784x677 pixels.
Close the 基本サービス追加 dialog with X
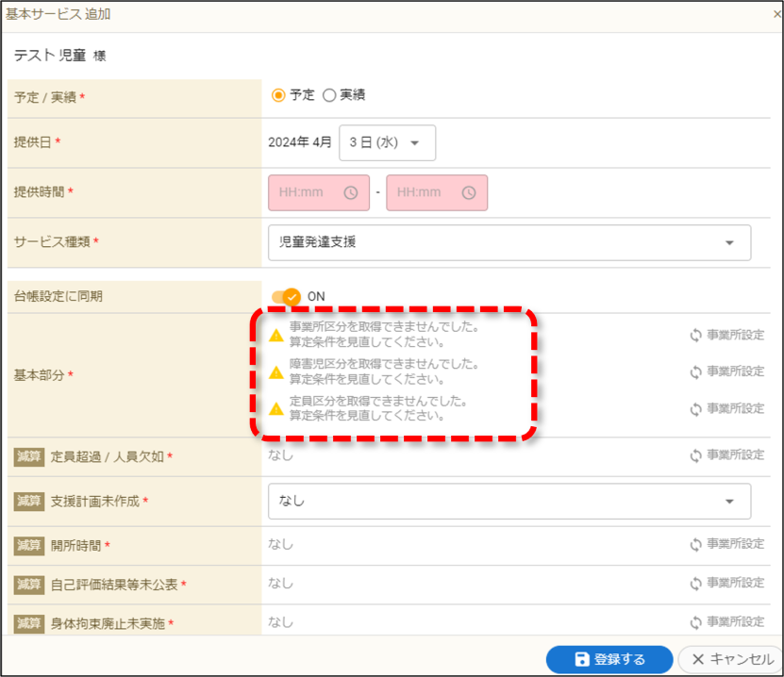pyautogui.click(x=777, y=14)
